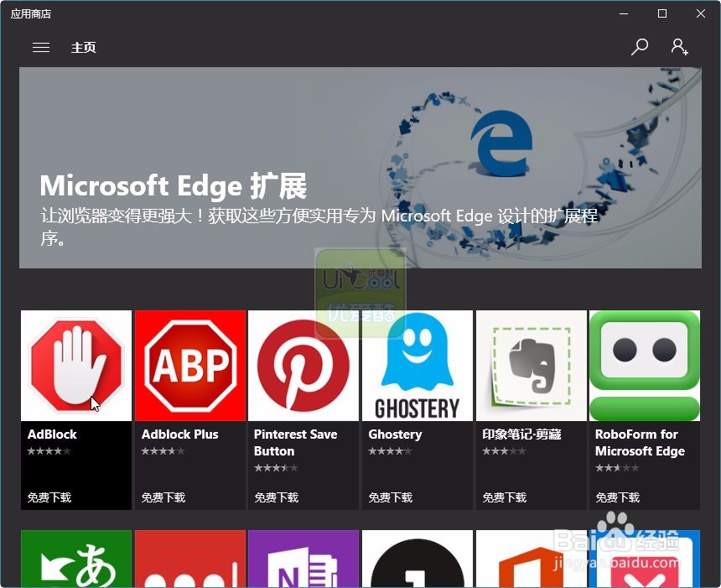Open the AdBlock hand stop-sign icon
The height and width of the screenshot is (588, 721).
tap(76, 366)
